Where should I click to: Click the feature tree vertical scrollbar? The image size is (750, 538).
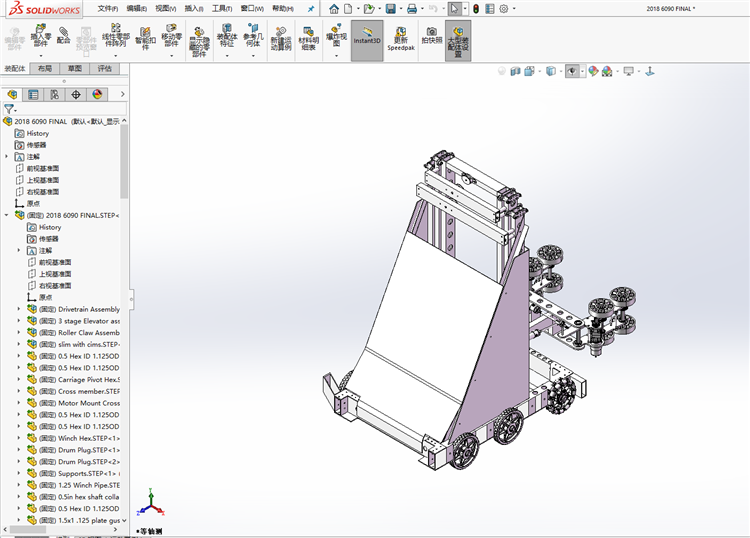click(x=124, y=162)
